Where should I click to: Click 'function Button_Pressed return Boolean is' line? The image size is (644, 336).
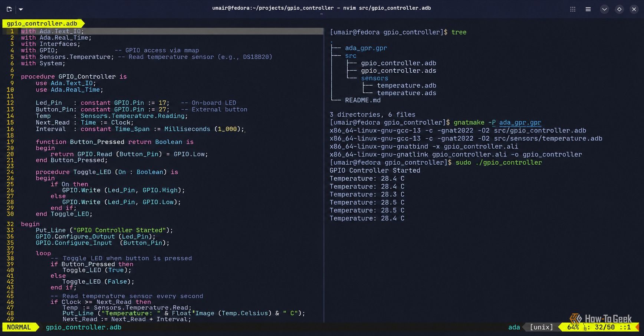[115, 142]
